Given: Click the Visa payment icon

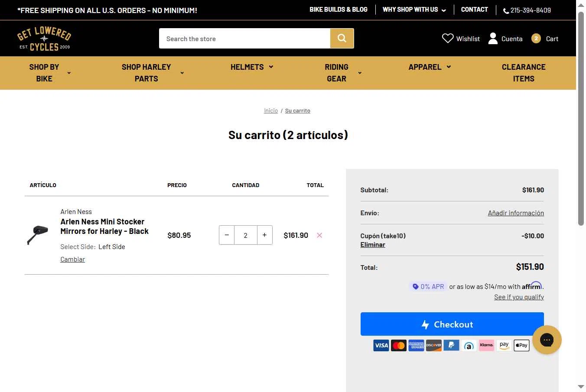Looking at the screenshot, I should tap(381, 345).
